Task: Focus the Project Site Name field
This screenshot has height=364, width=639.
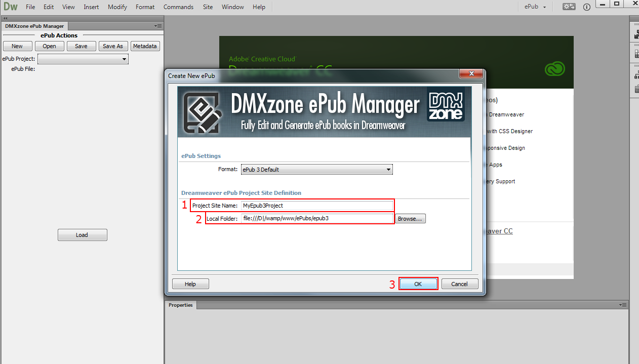Action: 317,206
